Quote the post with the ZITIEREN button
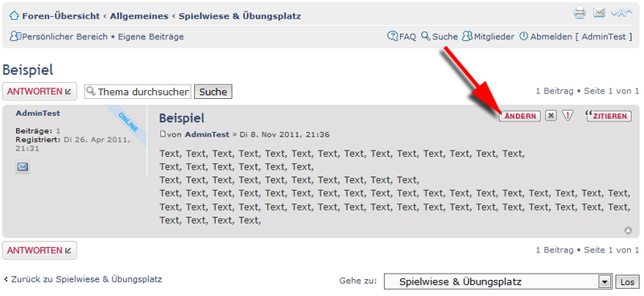644x296 pixels. pyautogui.click(x=608, y=116)
